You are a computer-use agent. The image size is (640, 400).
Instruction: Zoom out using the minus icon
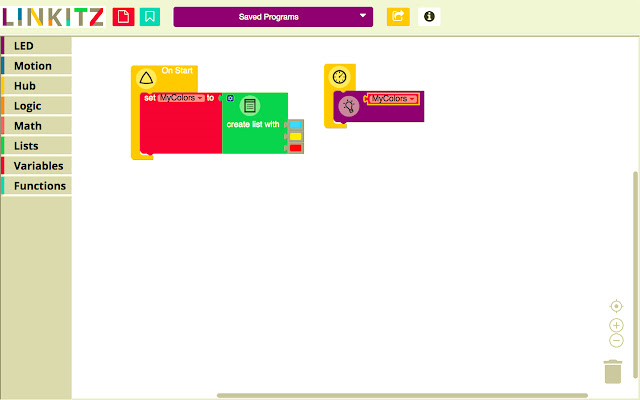click(x=616, y=340)
